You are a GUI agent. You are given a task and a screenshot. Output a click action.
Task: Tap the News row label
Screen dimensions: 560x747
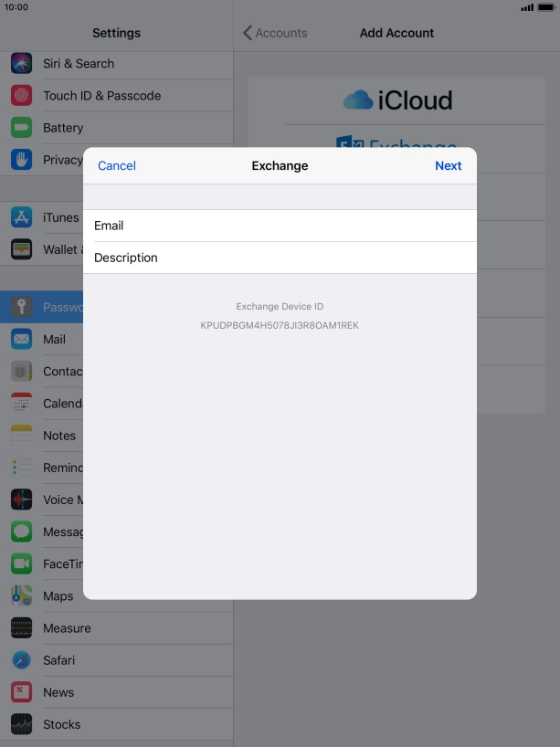pos(58,692)
